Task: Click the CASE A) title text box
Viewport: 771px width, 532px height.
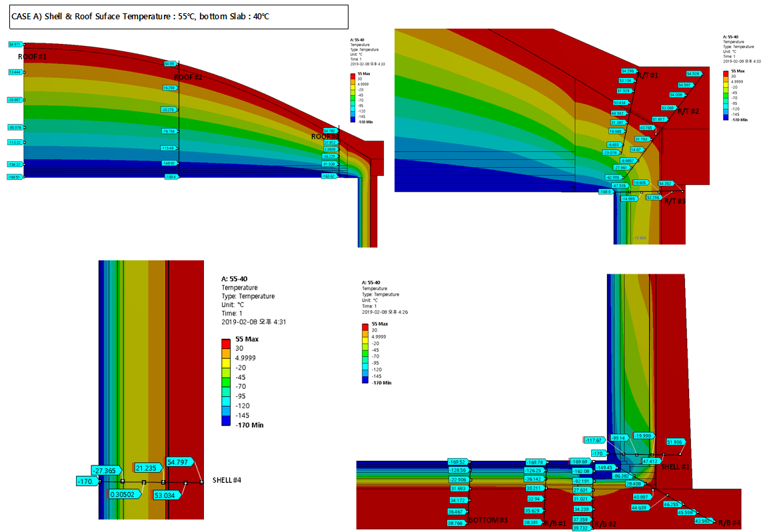Action: click(x=179, y=17)
